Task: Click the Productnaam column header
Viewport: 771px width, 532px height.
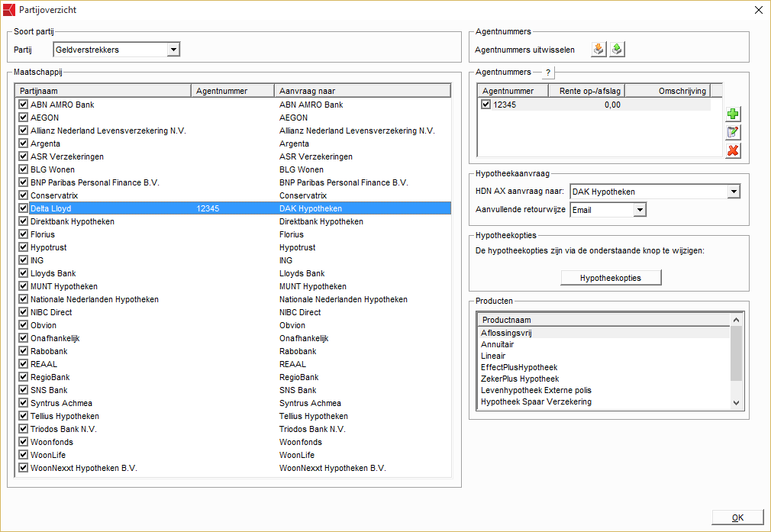Action: [x=605, y=320]
